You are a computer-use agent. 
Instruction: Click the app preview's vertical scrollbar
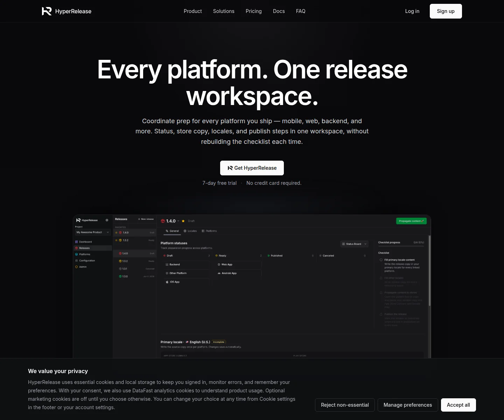tap(429, 271)
